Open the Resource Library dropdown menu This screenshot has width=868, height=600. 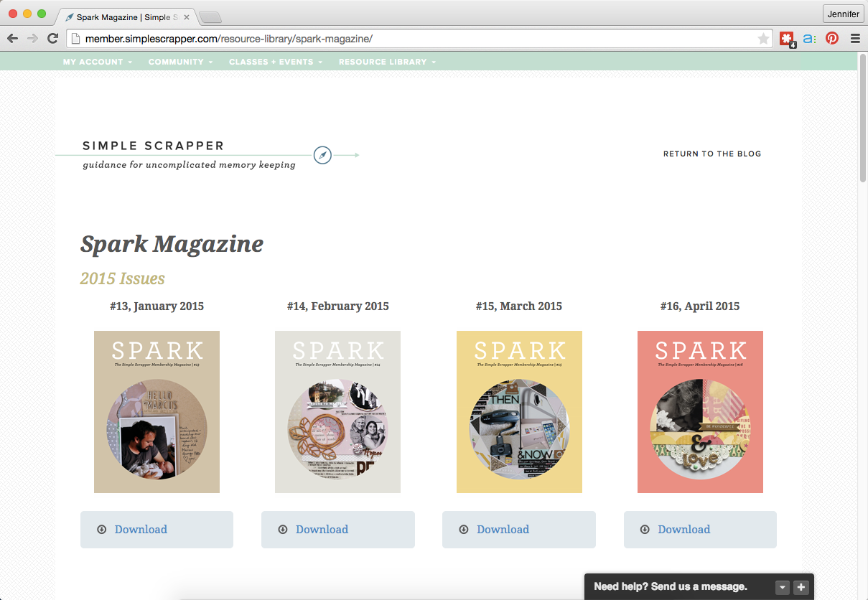pyautogui.click(x=387, y=62)
